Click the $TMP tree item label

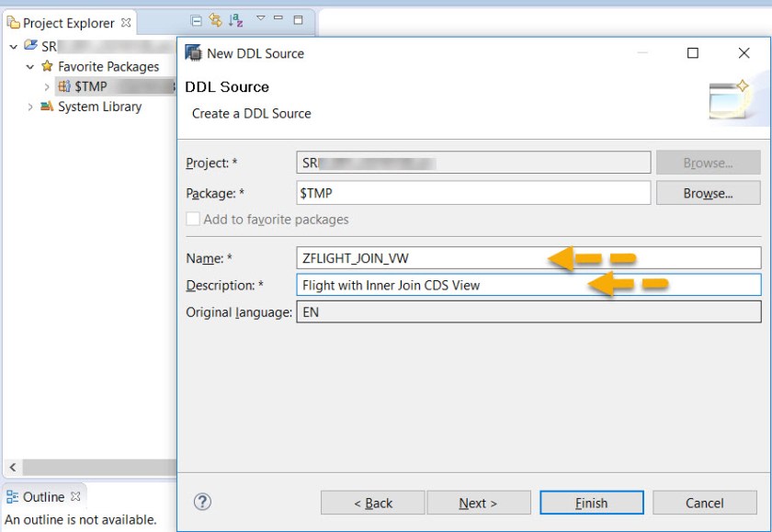pos(91,86)
